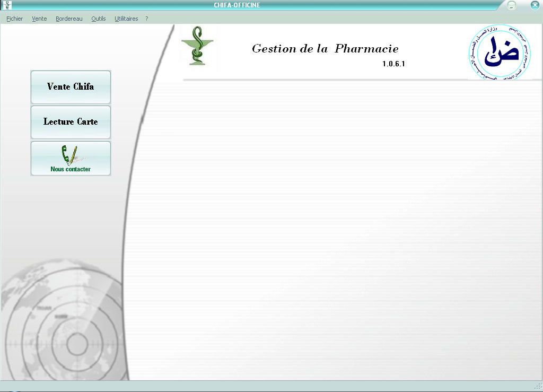Open the Fichier menu
The width and height of the screenshot is (543, 392).
(x=14, y=19)
